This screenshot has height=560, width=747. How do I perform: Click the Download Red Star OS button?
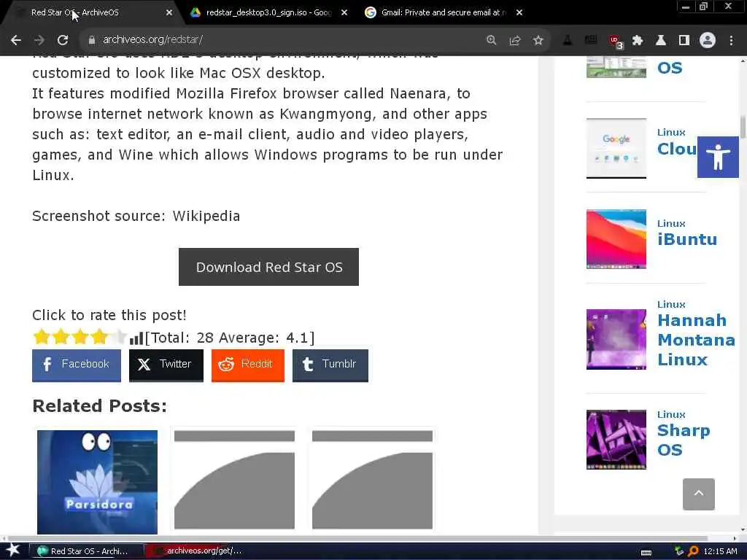pos(268,267)
